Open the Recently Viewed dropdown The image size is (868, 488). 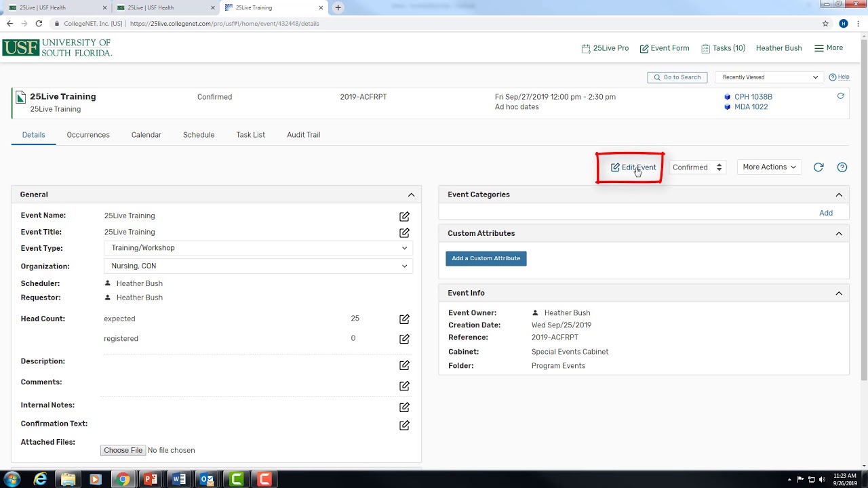[x=770, y=77]
